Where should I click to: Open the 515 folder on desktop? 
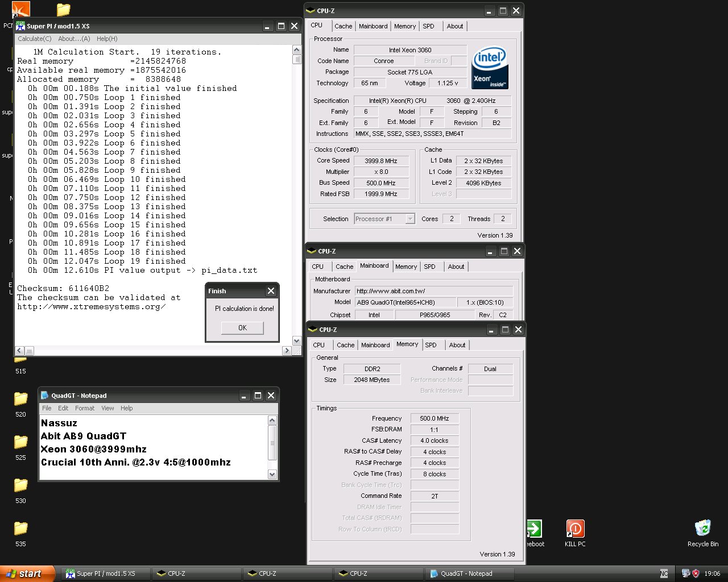pos(20,364)
